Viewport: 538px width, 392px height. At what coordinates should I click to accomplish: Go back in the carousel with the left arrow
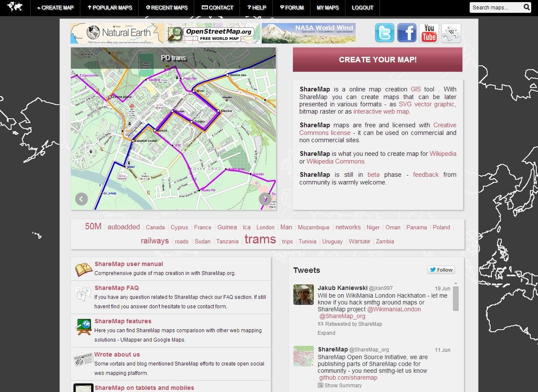click(81, 199)
